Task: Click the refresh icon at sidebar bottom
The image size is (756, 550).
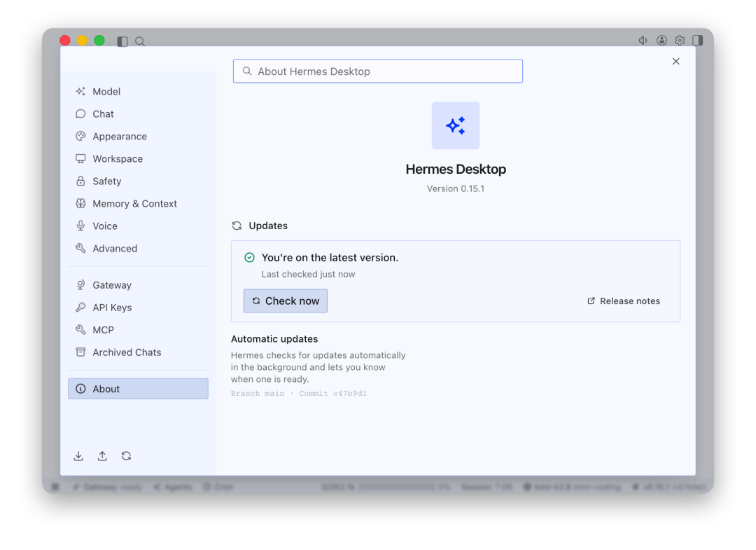Action: [126, 456]
